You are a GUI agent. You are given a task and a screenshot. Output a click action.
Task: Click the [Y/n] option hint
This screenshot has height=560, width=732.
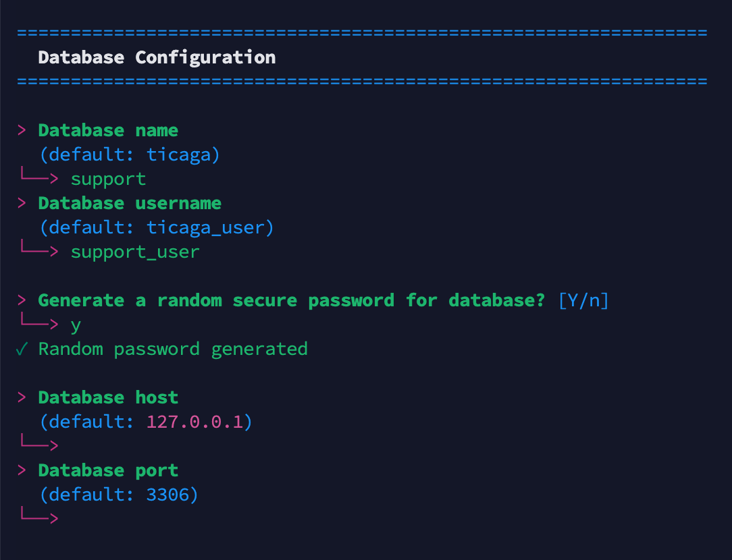coord(583,301)
